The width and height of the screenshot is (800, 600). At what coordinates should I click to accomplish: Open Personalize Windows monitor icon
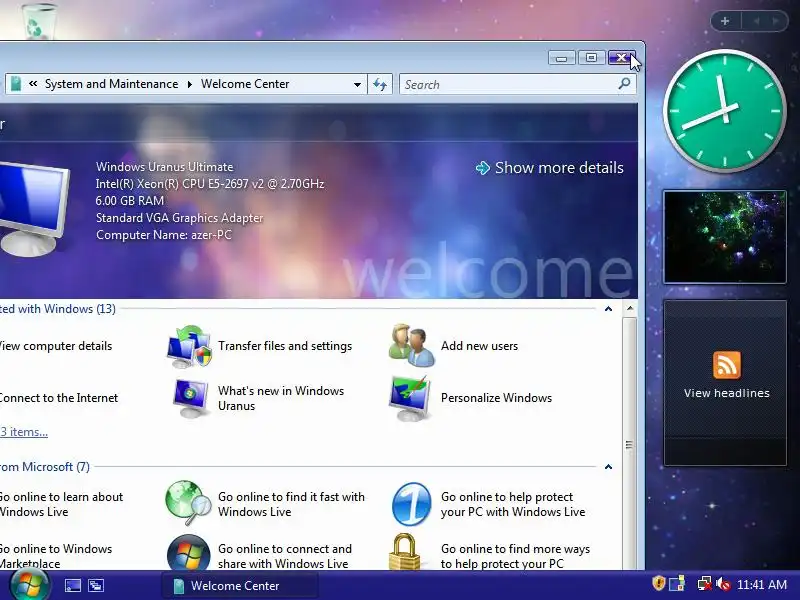point(410,398)
